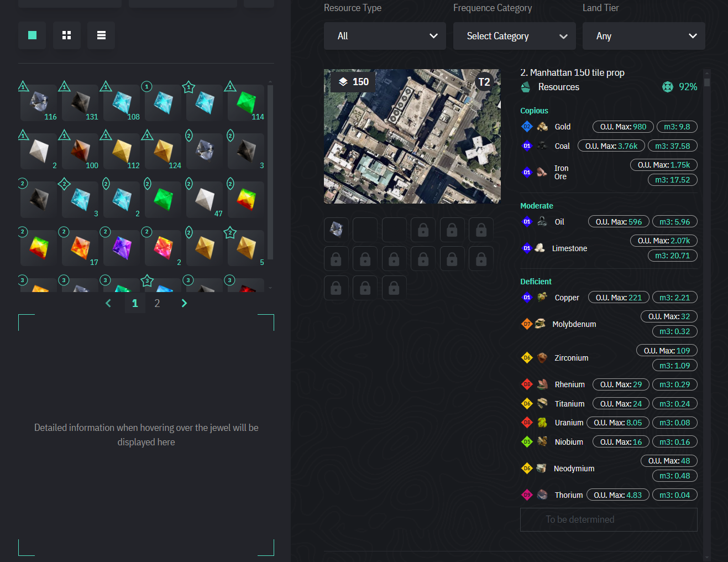Open the Land Tier dropdown showing Any
This screenshot has width=728, height=562.
pos(643,36)
